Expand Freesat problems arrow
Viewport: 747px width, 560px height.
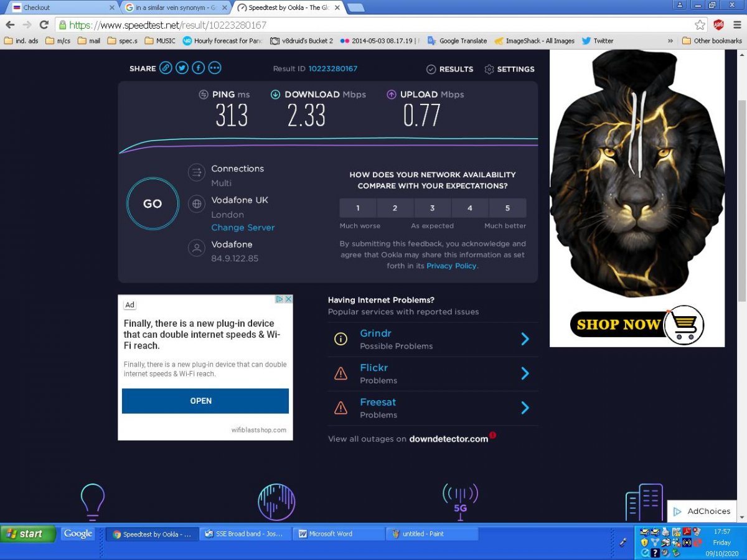525,408
